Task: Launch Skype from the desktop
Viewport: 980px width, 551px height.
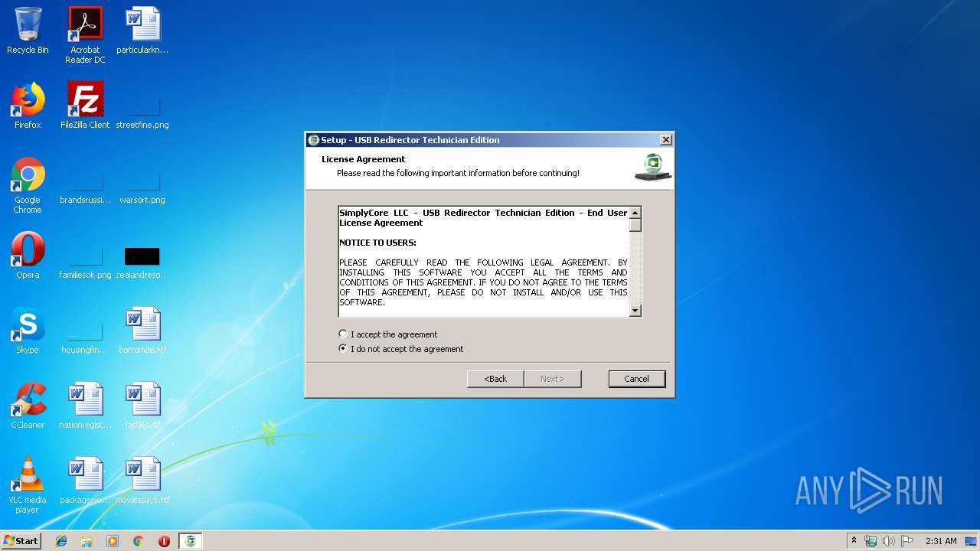Action: [x=28, y=331]
